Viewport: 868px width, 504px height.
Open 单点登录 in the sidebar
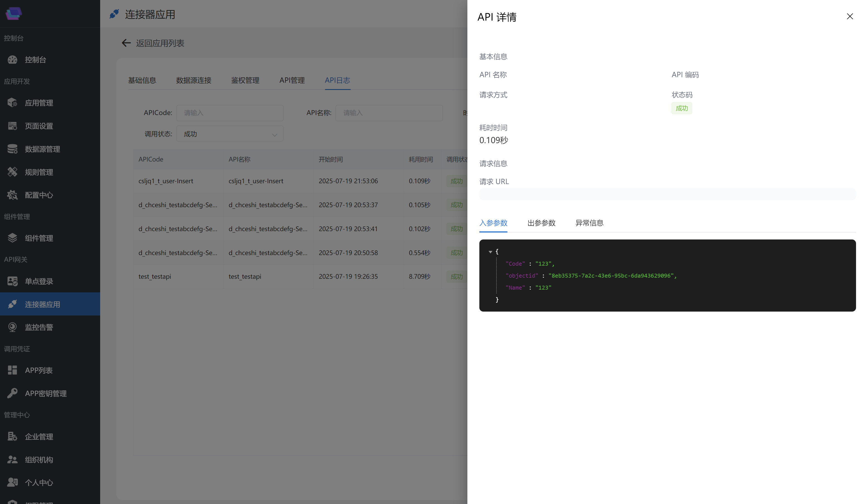pos(39,281)
